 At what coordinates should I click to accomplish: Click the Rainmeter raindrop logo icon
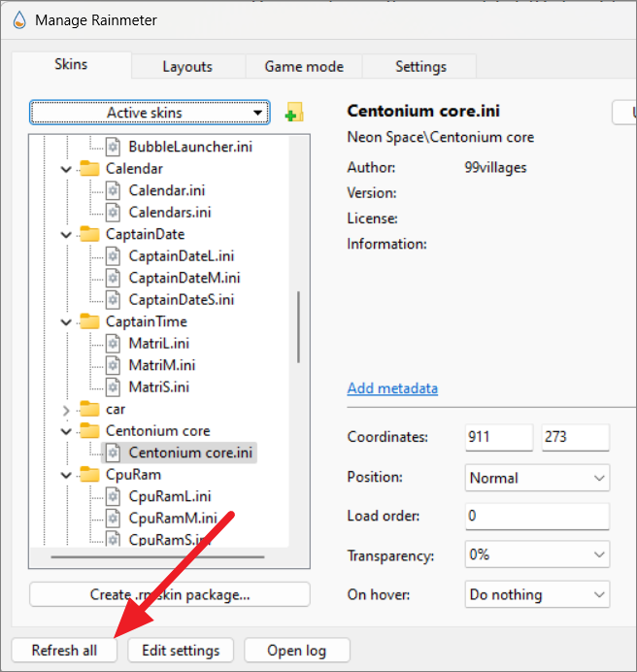pyautogui.click(x=19, y=19)
